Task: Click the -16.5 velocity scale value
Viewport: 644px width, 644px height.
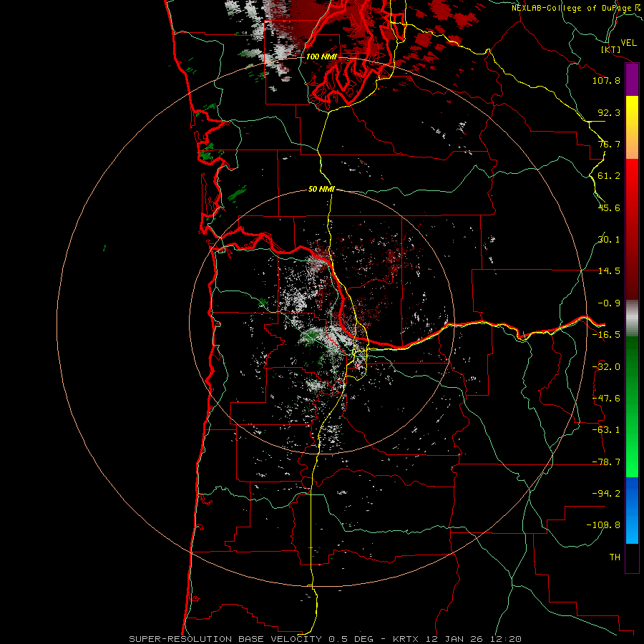Action: pos(606,335)
